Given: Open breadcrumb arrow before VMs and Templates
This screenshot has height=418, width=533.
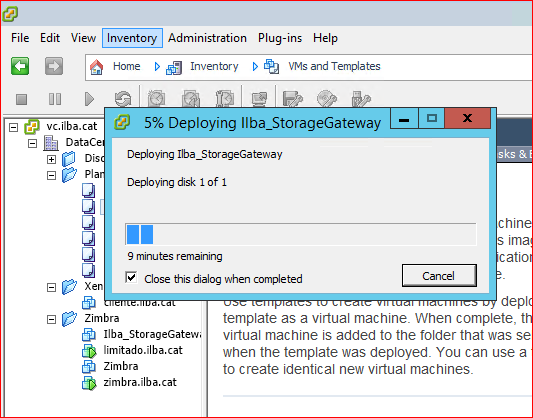Looking at the screenshot, I should tap(255, 67).
